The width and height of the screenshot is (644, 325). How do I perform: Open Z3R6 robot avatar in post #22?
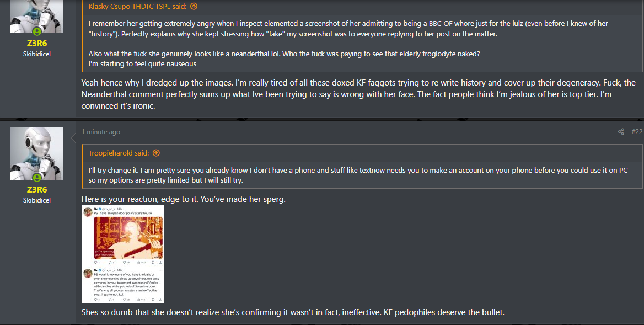37,153
